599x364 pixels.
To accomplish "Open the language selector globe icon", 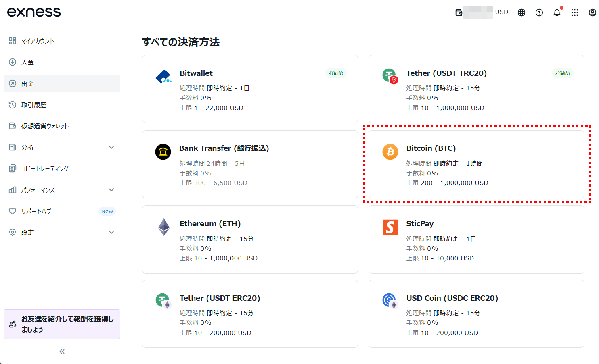I will point(521,12).
